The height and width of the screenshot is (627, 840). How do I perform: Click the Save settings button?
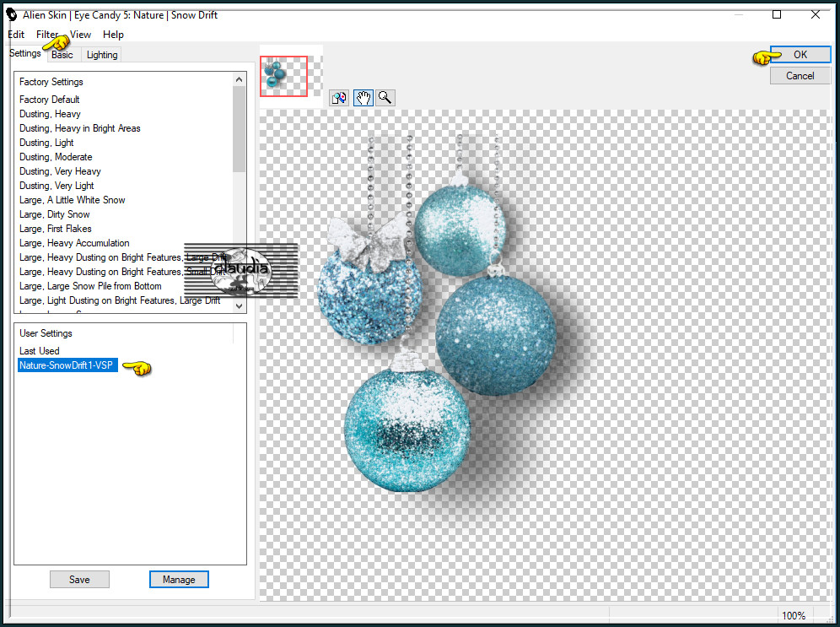click(x=79, y=579)
